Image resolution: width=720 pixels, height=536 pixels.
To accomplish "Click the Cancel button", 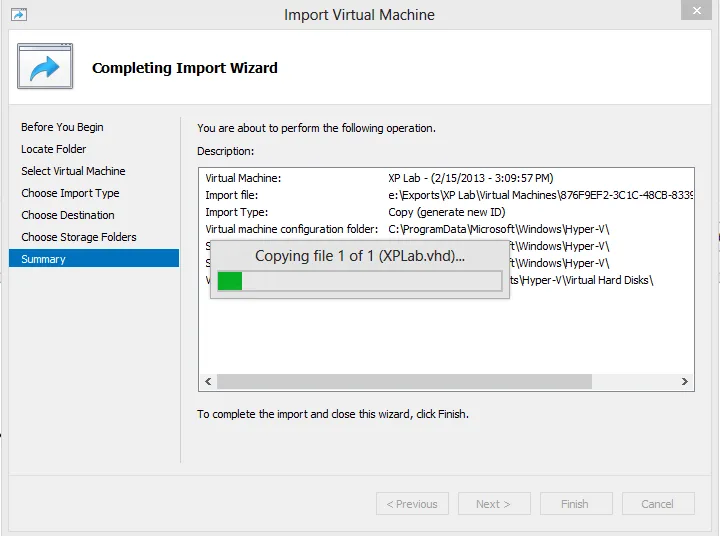I will [x=658, y=504].
